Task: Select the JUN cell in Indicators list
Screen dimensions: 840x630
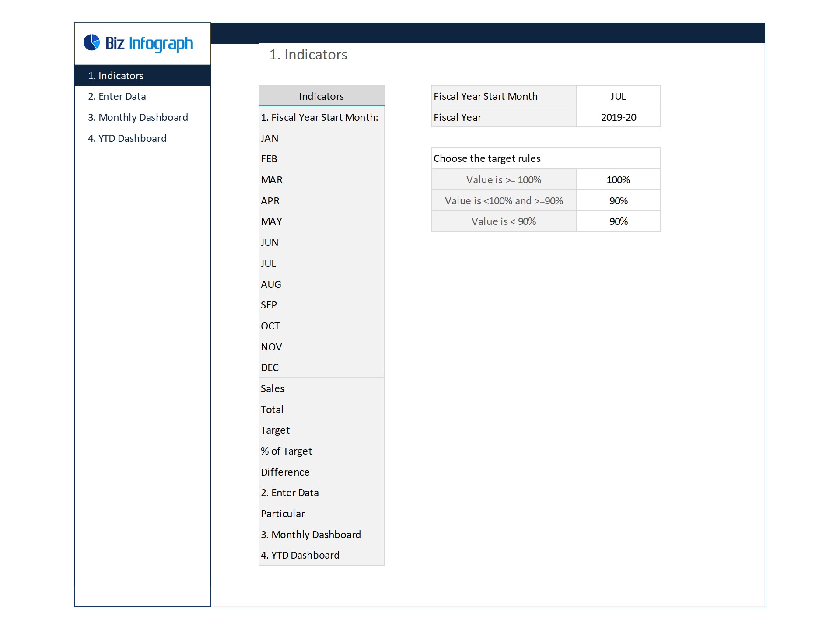Action: (322, 242)
